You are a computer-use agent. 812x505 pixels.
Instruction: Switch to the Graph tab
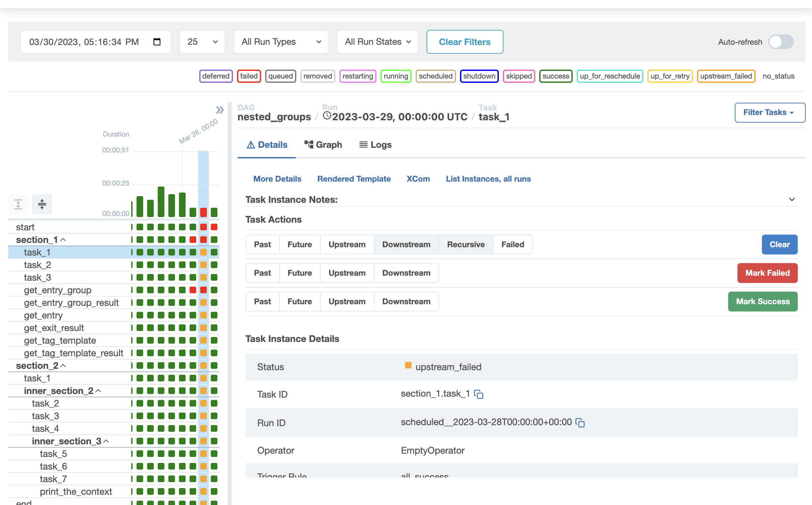(x=323, y=145)
